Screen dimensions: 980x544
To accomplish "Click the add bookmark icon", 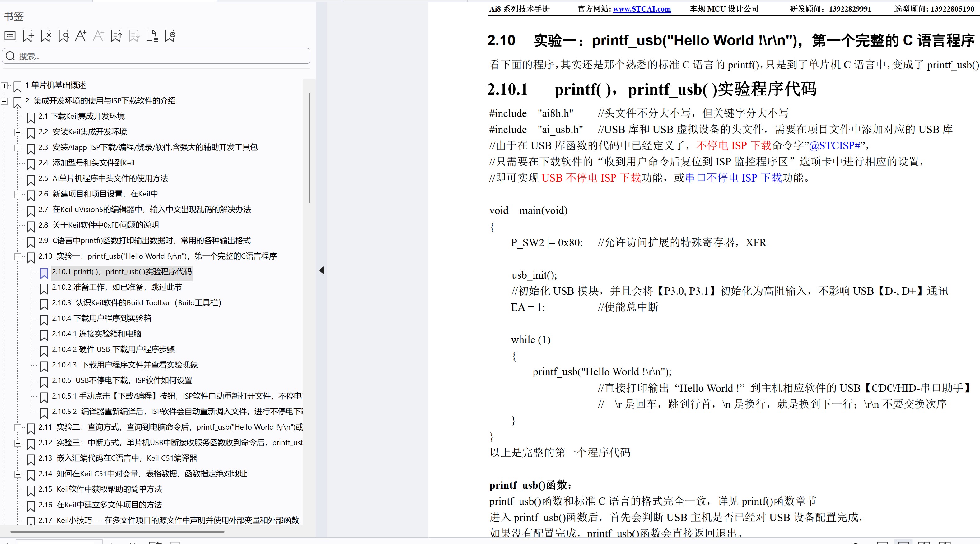I will pos(28,36).
